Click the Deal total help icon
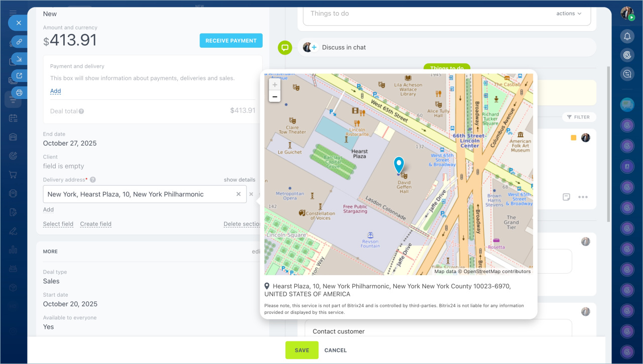 (81, 111)
